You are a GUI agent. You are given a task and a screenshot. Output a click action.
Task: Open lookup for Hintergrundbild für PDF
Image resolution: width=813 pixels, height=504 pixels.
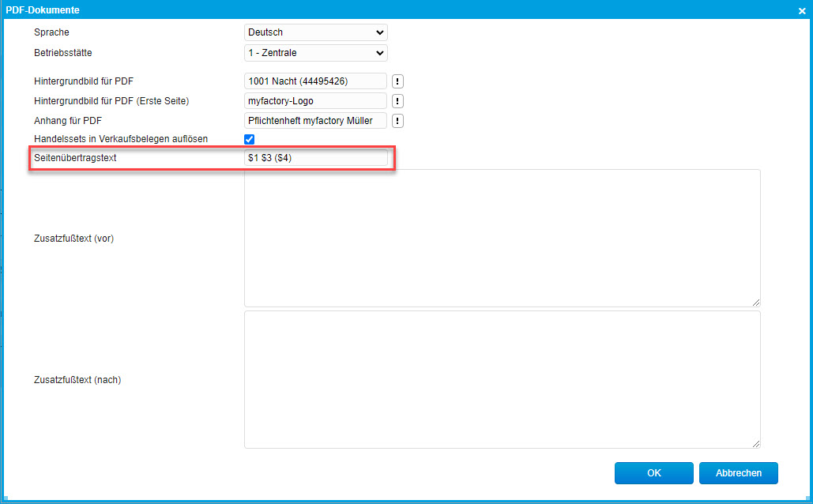397,81
